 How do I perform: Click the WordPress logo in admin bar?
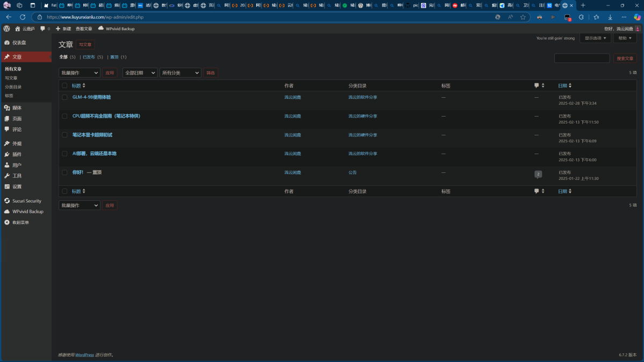tap(6, 28)
